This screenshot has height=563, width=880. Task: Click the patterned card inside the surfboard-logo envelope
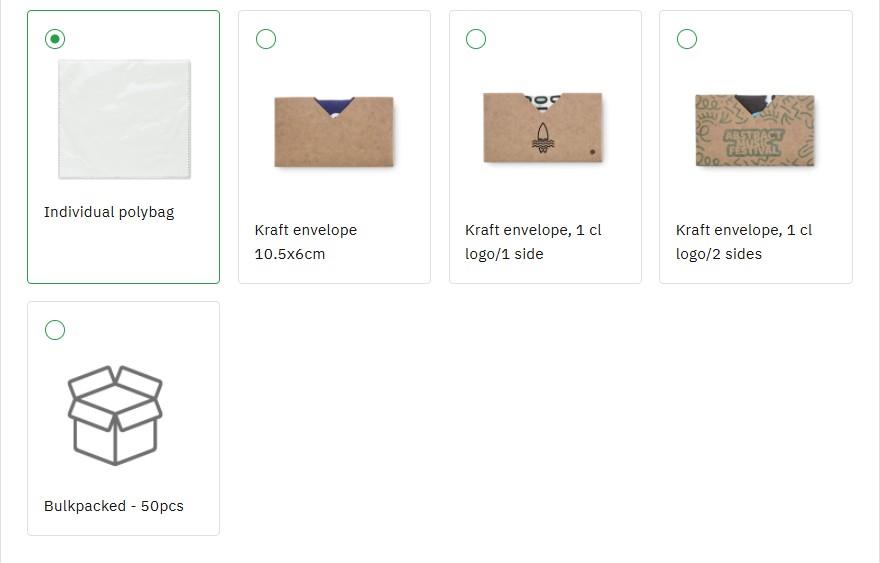[543, 99]
